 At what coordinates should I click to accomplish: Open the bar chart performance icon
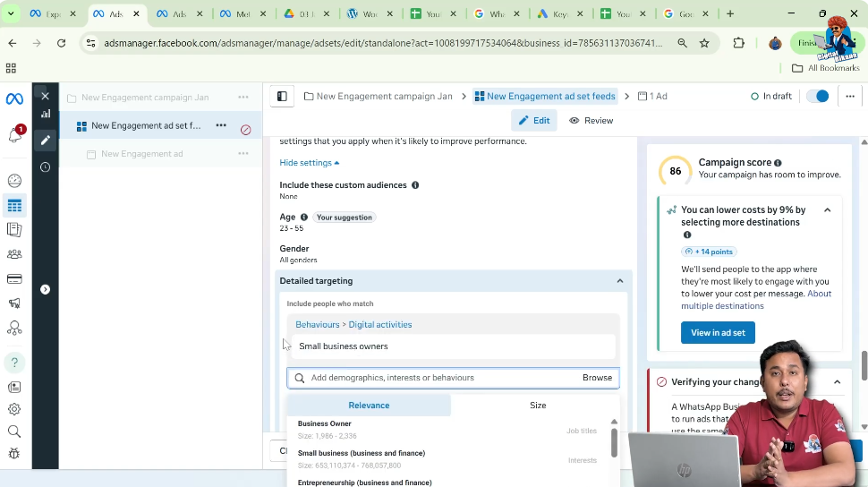click(x=46, y=114)
